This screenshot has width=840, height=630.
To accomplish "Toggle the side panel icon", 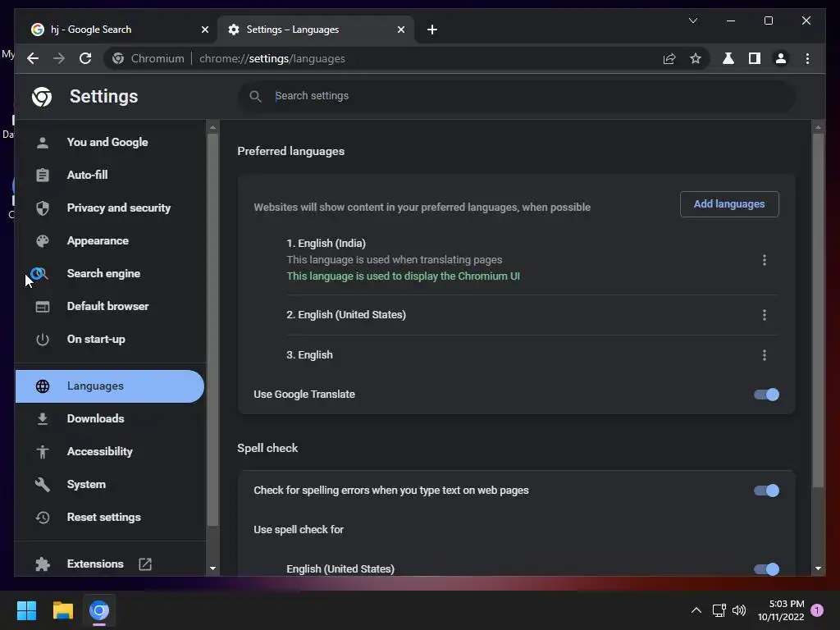I will tap(755, 58).
